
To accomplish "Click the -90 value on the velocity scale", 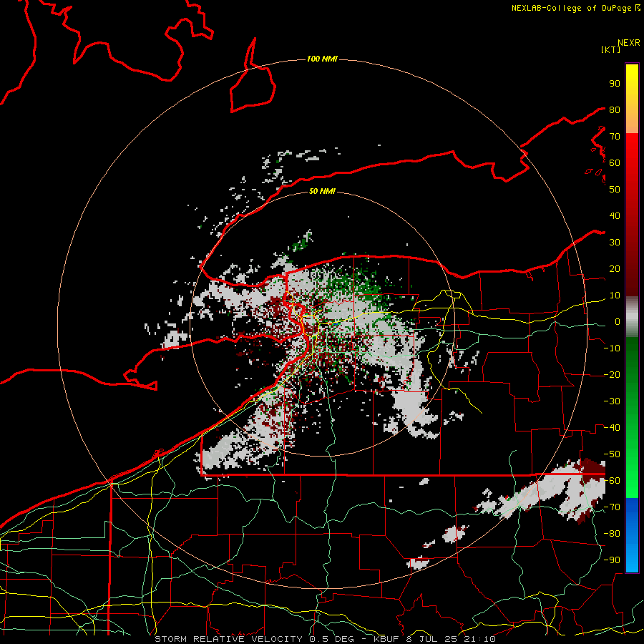I will click(x=612, y=560).
